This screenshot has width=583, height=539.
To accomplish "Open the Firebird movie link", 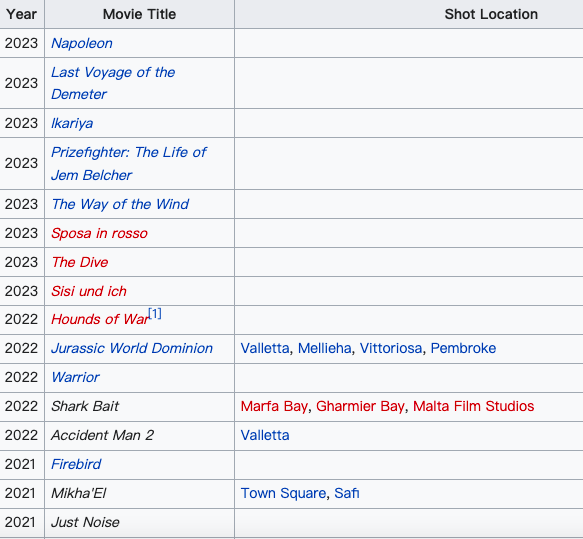I will pyautogui.click(x=76, y=464).
